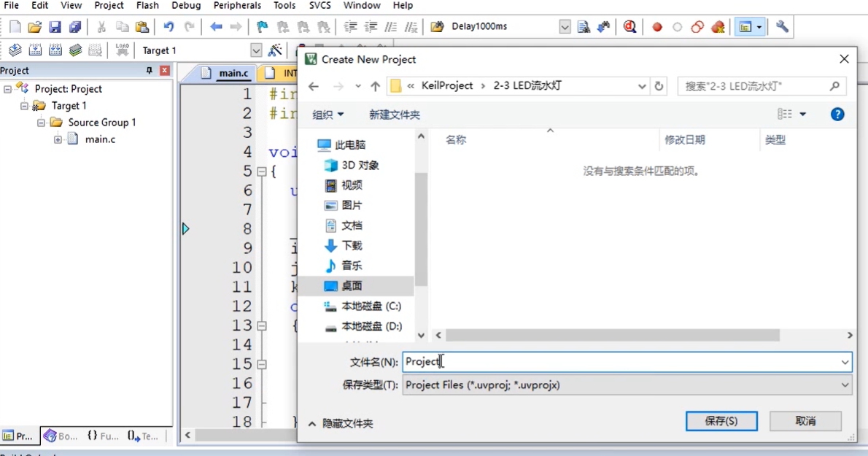Close the Project panel with the red X
This screenshot has height=456, width=868.
point(164,70)
